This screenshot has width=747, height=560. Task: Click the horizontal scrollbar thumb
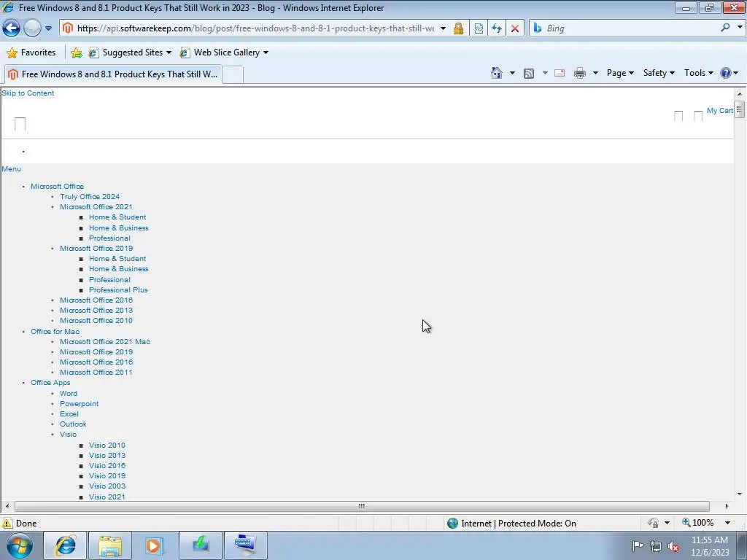click(x=362, y=506)
